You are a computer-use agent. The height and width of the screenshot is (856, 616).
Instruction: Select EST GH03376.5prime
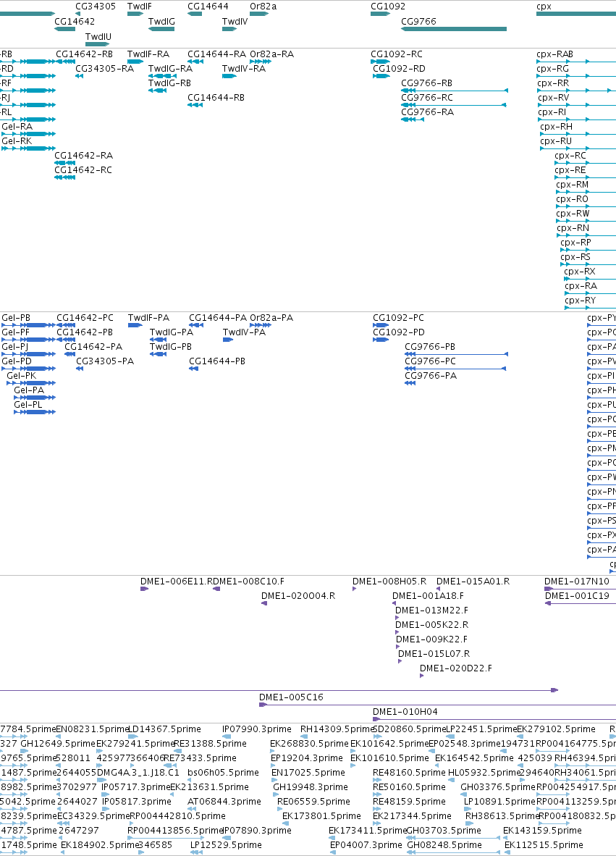point(497,787)
